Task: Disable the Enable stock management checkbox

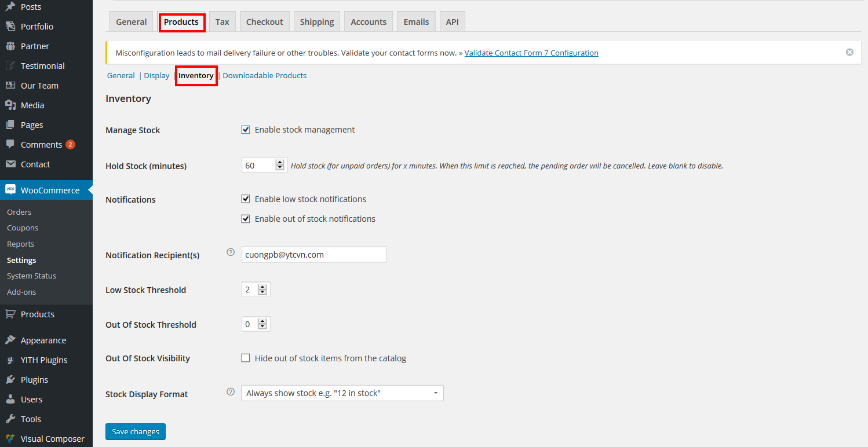Action: 246,130
